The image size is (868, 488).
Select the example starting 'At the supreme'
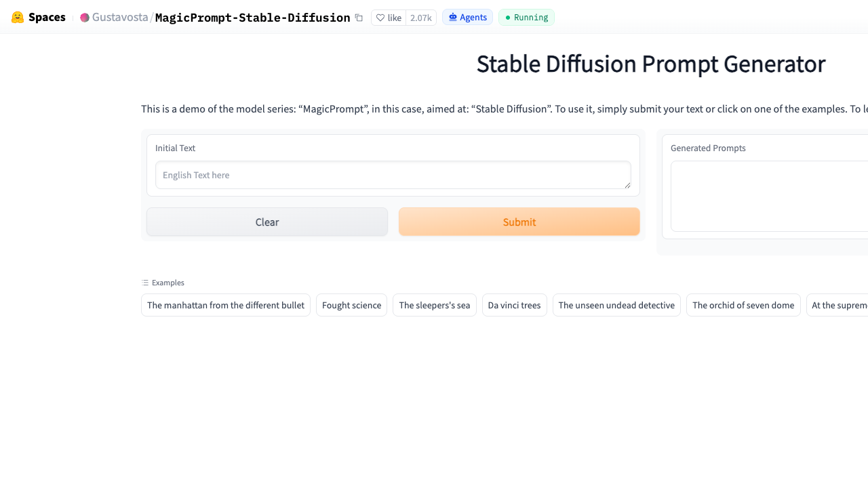837,305
